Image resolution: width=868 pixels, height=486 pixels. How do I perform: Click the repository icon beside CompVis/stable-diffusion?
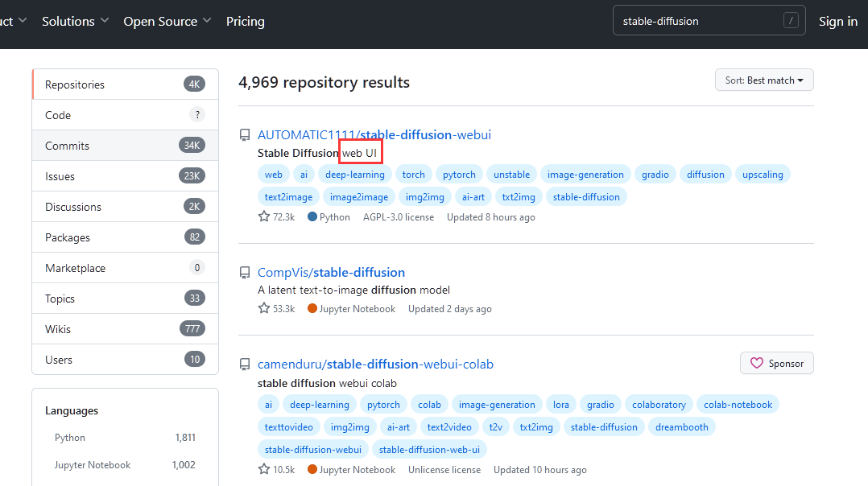click(x=245, y=273)
